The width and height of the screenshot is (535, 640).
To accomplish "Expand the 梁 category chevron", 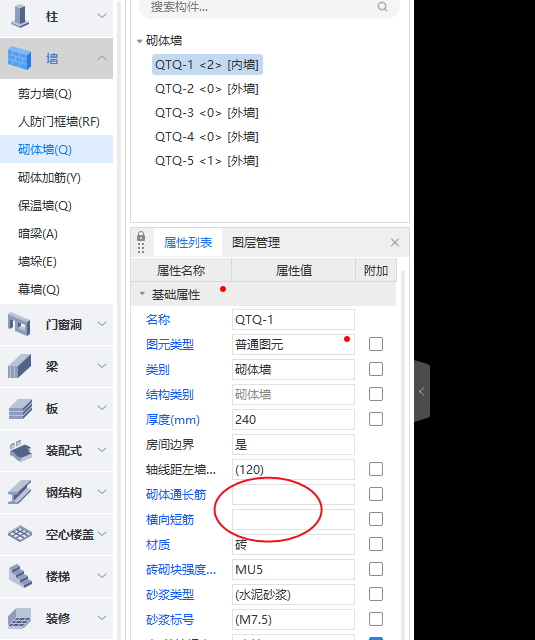I will click(x=102, y=366).
